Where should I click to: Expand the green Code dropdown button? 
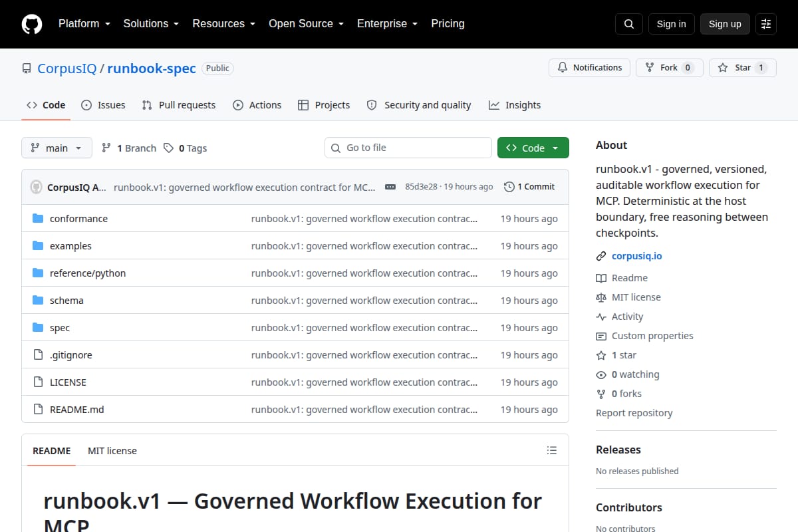tap(533, 148)
